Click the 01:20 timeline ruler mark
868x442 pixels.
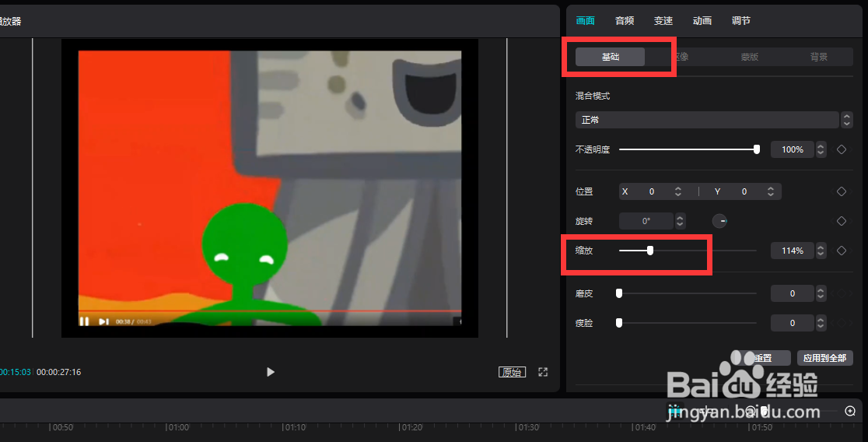[412, 427]
